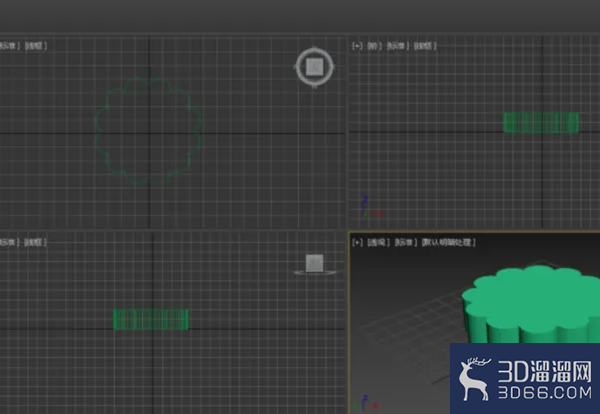Click the ViewCube in the top viewport

[315, 68]
